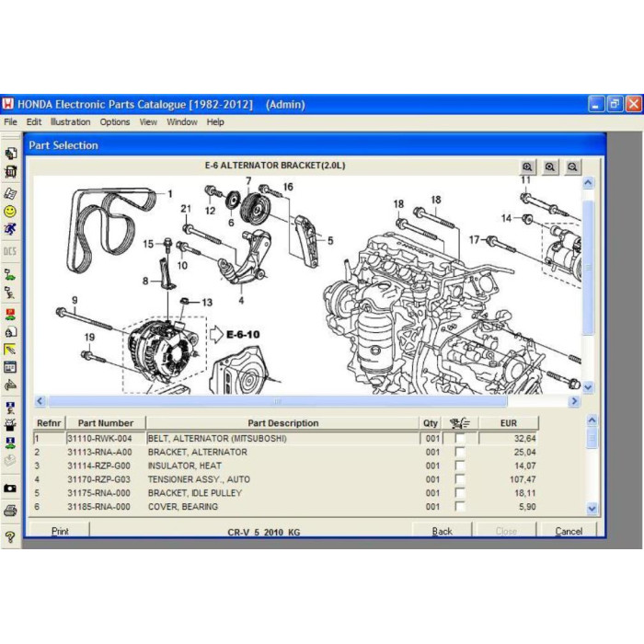The height and width of the screenshot is (644, 644).
Task: Open the Options menu
Action: [x=115, y=122]
